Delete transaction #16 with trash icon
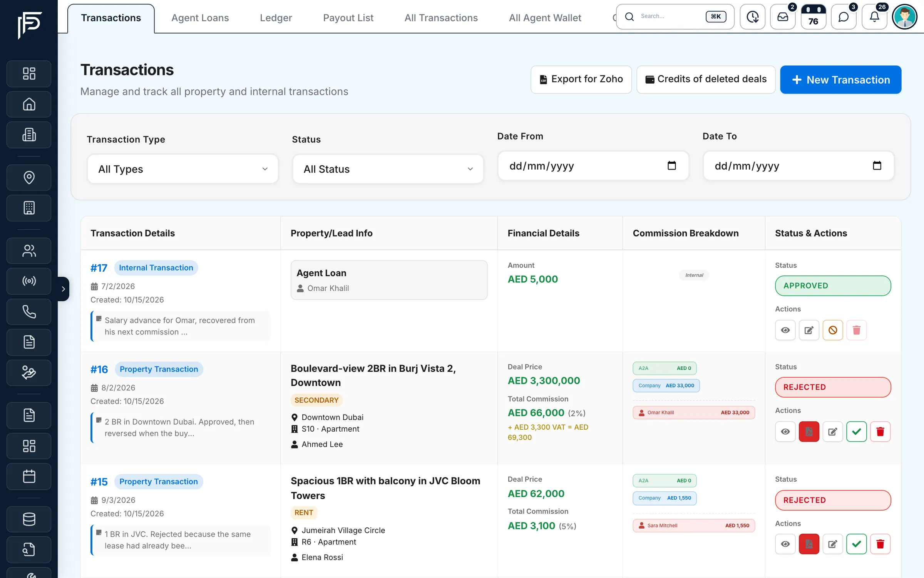Viewport: 924px width, 578px height. (x=880, y=432)
